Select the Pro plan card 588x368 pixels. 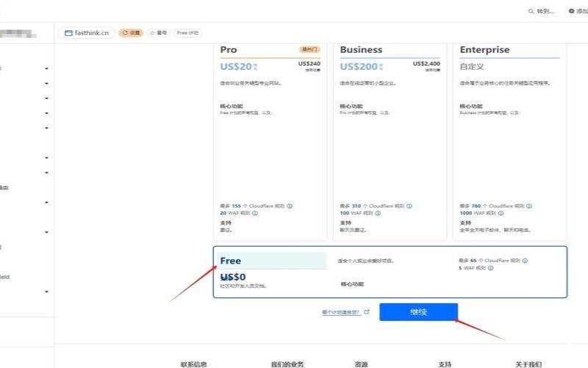click(270, 141)
